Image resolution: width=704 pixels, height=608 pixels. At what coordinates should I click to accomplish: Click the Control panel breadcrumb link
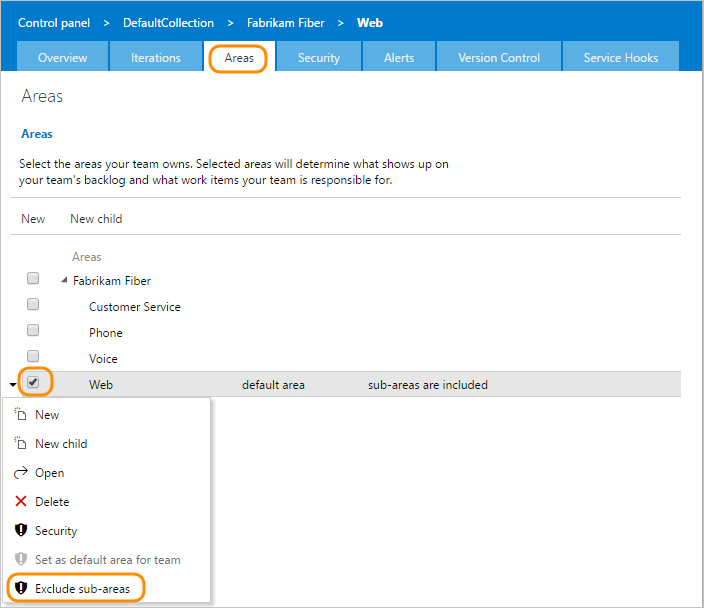[x=54, y=23]
